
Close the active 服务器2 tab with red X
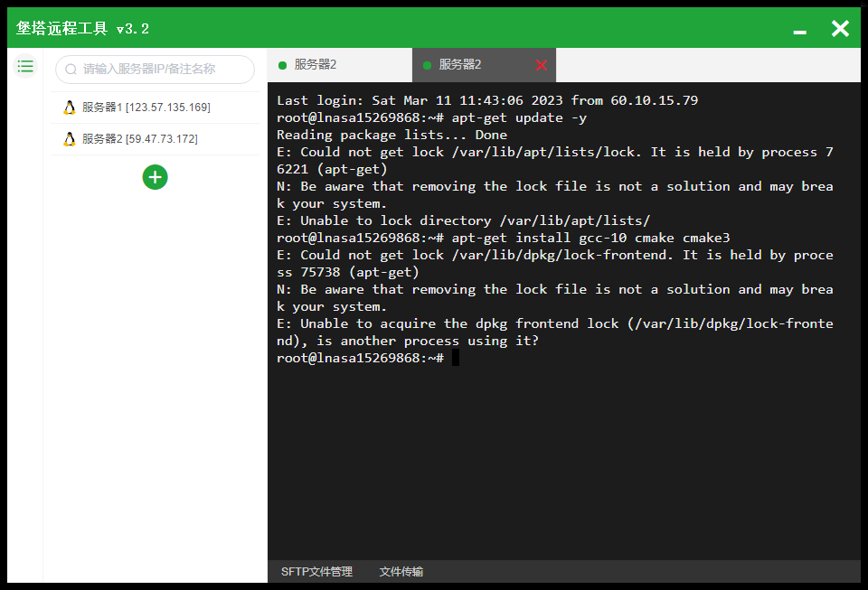[542, 65]
